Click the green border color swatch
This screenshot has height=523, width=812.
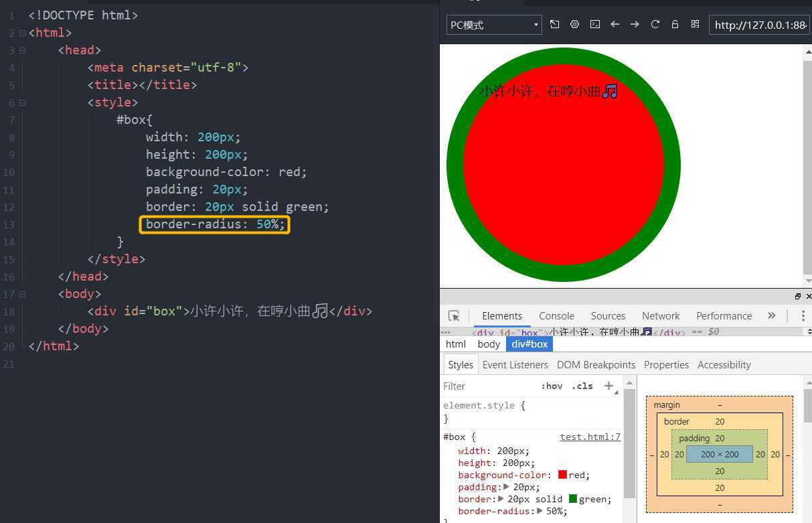pos(573,499)
